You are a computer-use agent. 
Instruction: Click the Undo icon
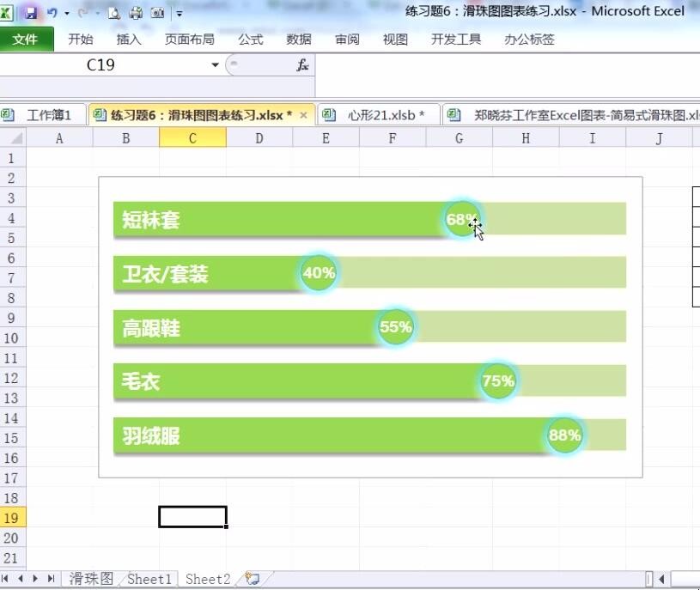tap(52, 12)
